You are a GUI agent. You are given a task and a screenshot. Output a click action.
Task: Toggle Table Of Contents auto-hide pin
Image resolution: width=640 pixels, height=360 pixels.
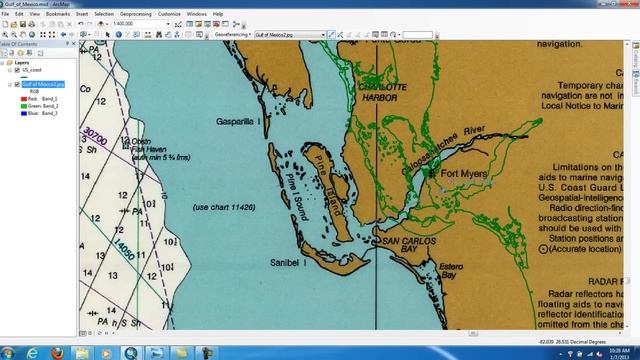point(67,44)
